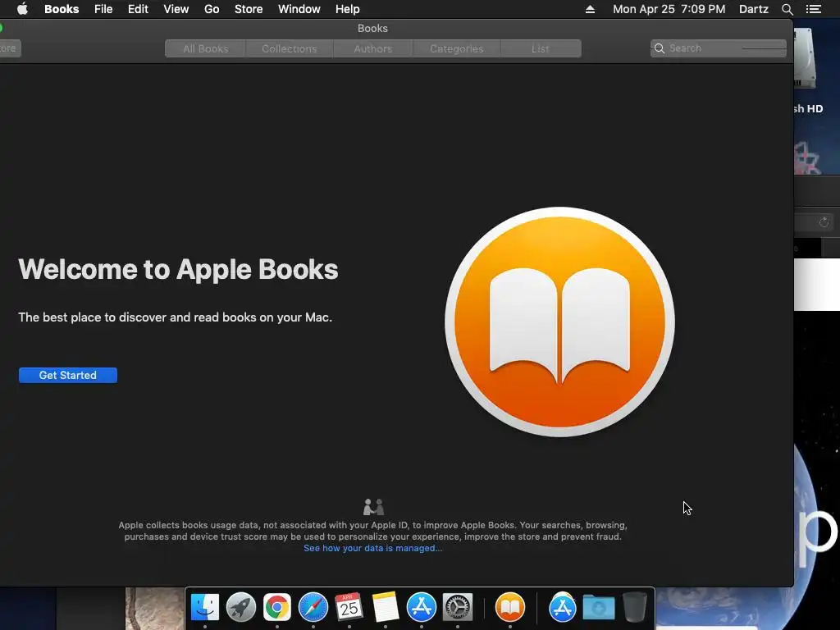The width and height of the screenshot is (840, 630).
Task: Open the Trash in the Dock
Action: [635, 607]
